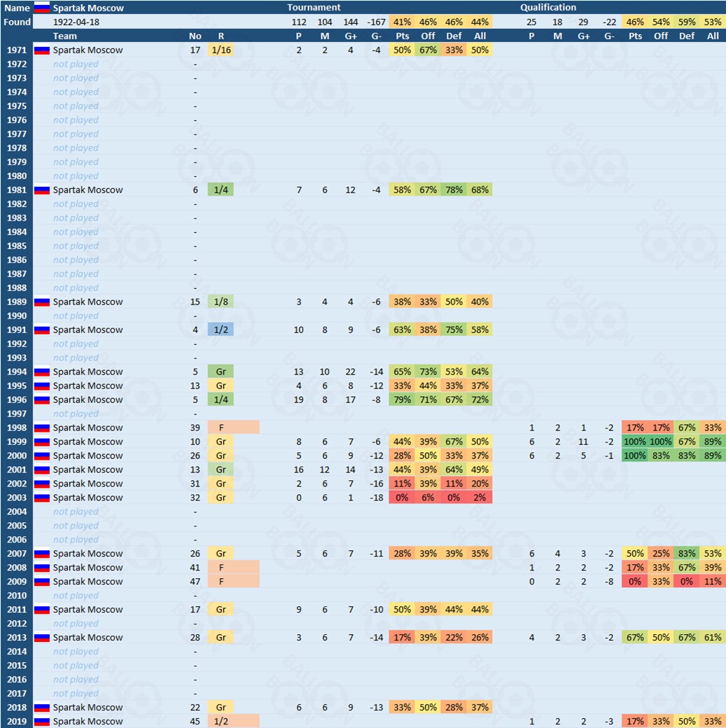726x728 pixels.
Task: Click the Qualification All 61% cell for 2013
Action: (x=713, y=638)
